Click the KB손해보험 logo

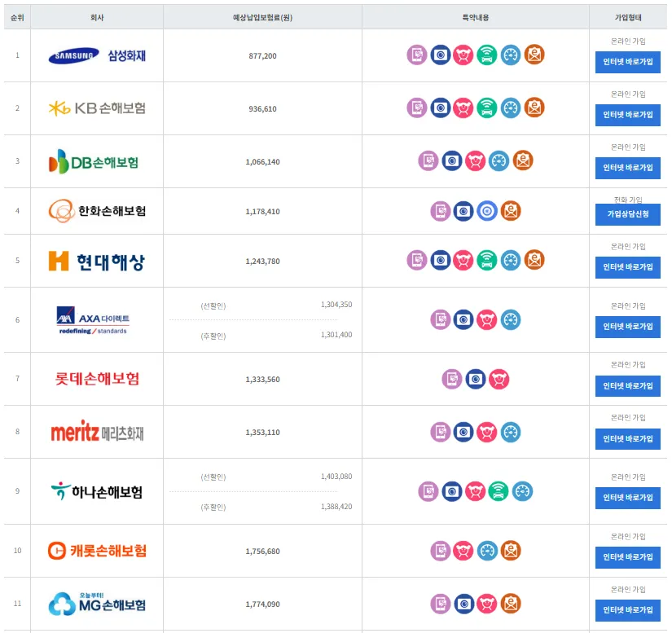tap(97, 108)
